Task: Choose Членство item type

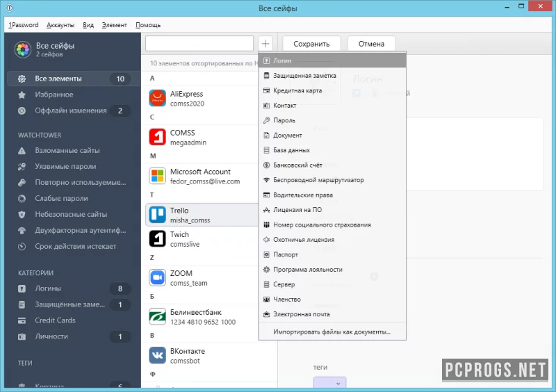Action: click(x=332, y=299)
